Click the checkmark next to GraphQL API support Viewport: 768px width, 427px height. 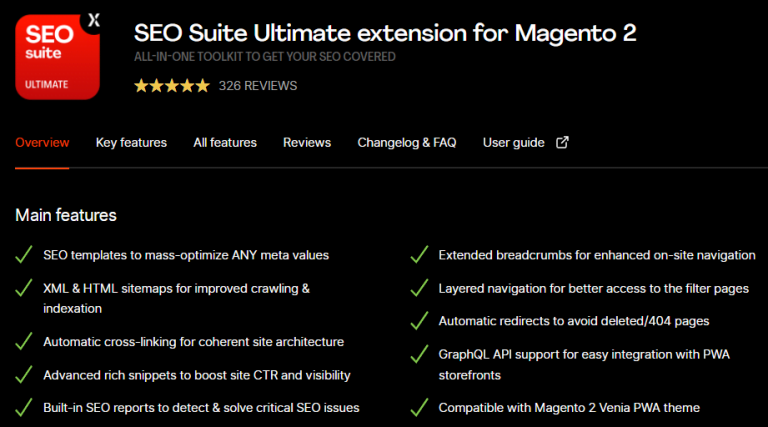tap(419, 354)
